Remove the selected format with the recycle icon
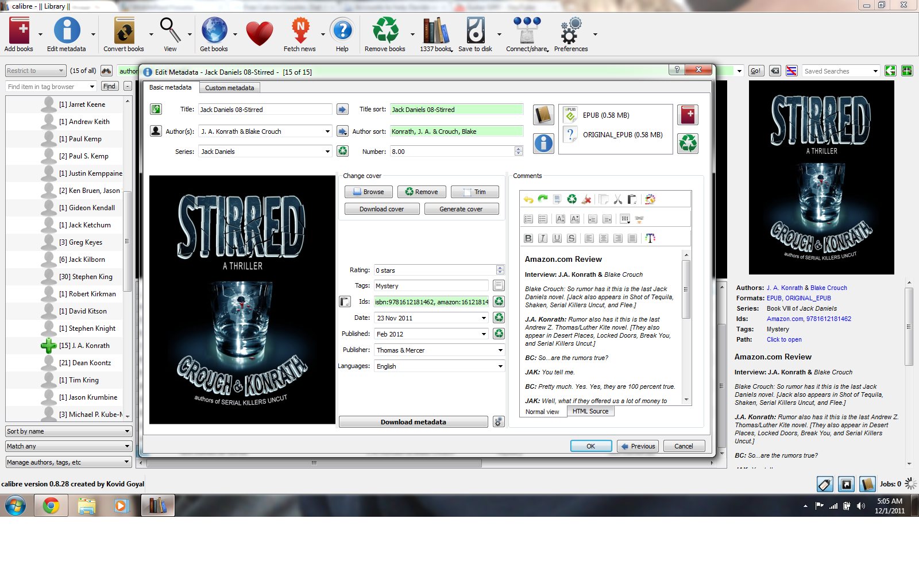 (688, 143)
